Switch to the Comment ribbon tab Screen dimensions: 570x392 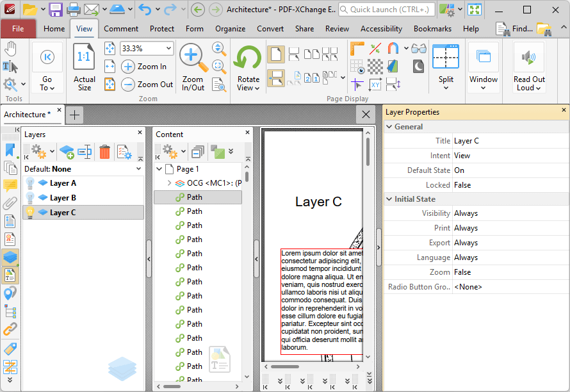pos(121,29)
